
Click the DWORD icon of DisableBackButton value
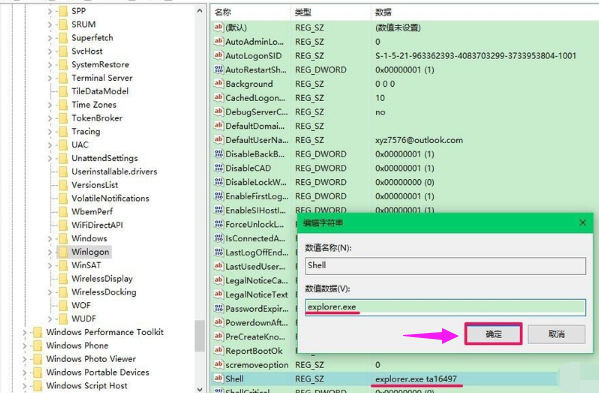coord(219,154)
